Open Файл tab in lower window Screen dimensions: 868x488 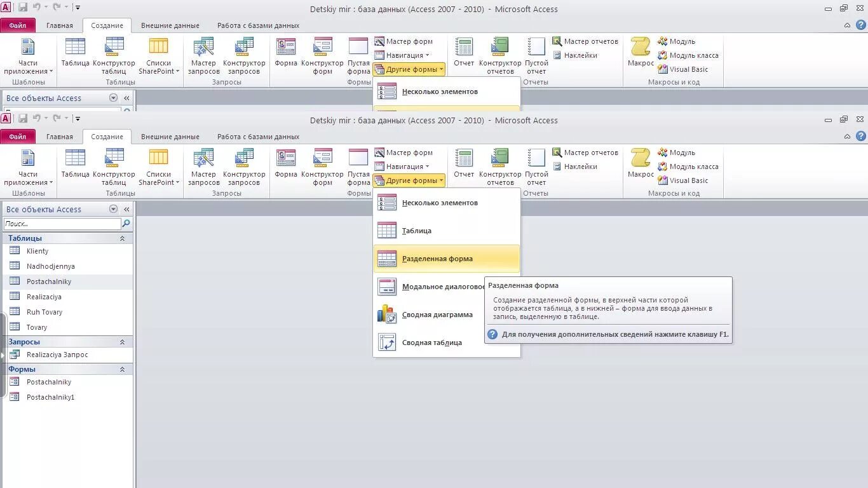pos(18,137)
